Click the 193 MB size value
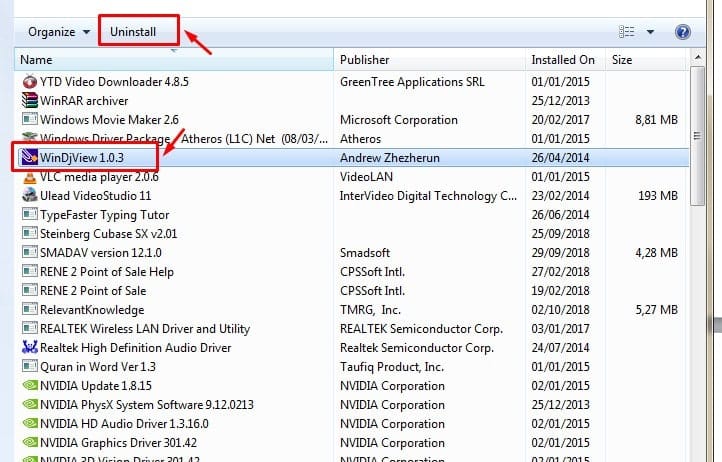 [658, 196]
